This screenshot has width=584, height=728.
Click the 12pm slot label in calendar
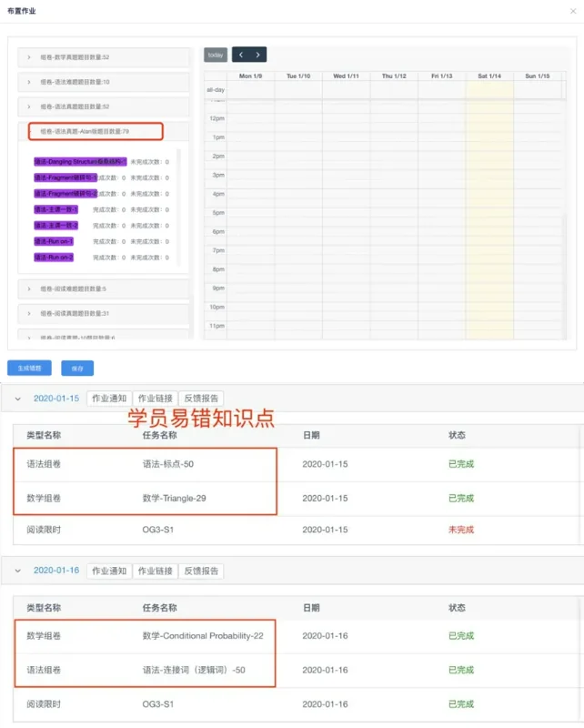coord(216,118)
